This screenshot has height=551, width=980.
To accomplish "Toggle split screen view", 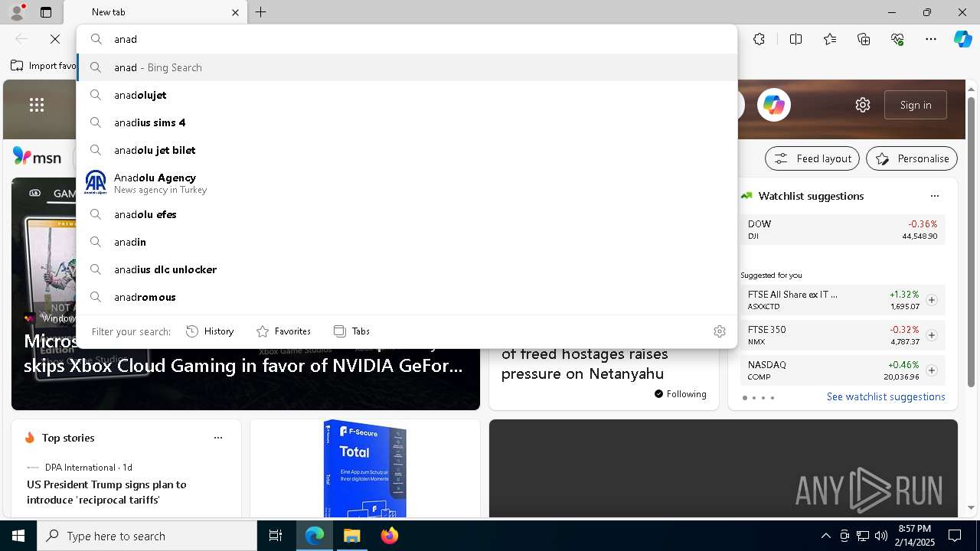I will coord(795,39).
